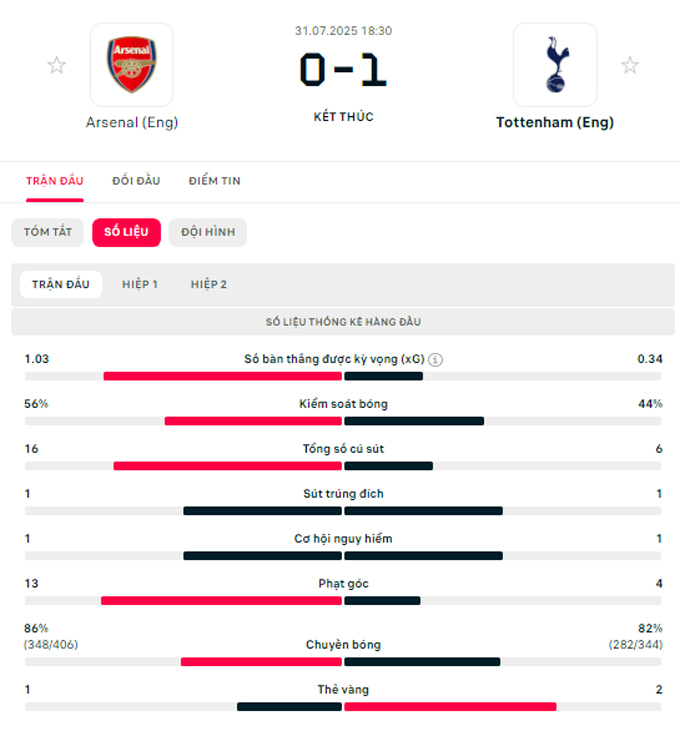Select the Tóm Tắt button
Image resolution: width=680 pixels, height=731 pixels.
click(x=48, y=232)
